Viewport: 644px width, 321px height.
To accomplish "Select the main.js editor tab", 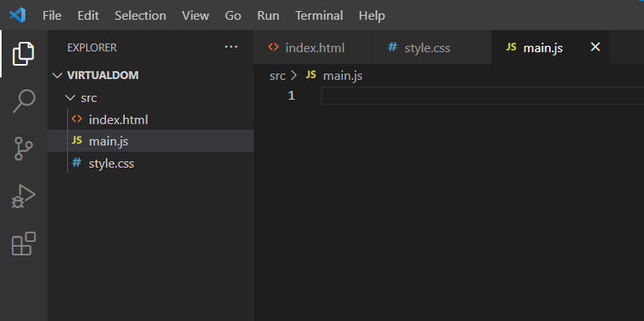I will [x=550, y=47].
